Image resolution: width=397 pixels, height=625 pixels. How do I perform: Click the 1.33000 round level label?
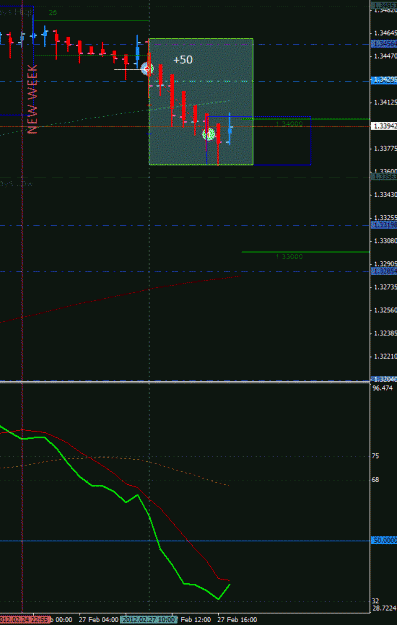pyautogui.click(x=289, y=257)
